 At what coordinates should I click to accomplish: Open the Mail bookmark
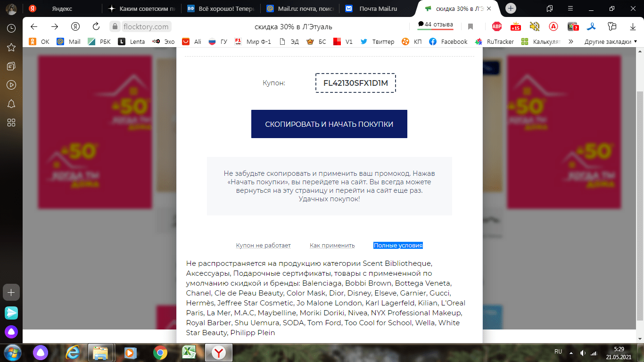pyautogui.click(x=69, y=41)
